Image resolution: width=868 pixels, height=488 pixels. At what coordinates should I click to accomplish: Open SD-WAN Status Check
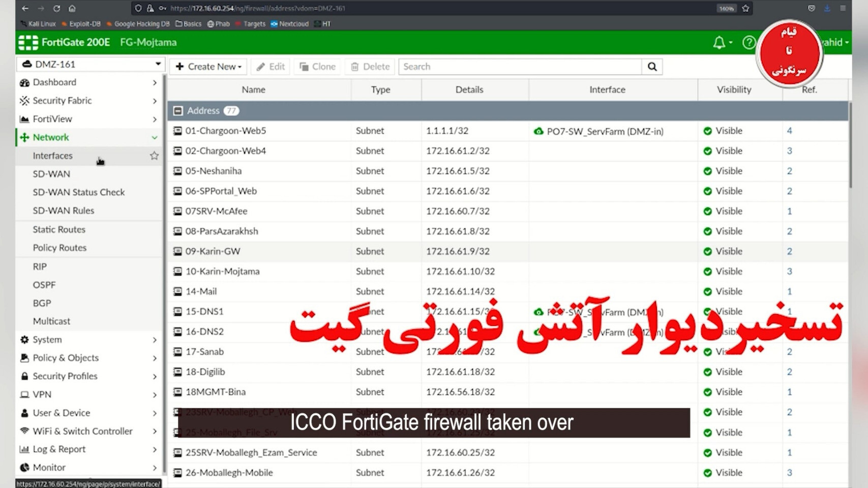click(x=79, y=192)
